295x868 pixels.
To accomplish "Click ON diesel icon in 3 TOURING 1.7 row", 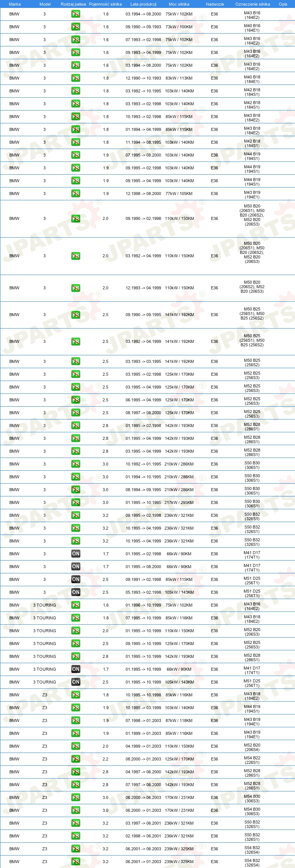I will click(x=75, y=669).
